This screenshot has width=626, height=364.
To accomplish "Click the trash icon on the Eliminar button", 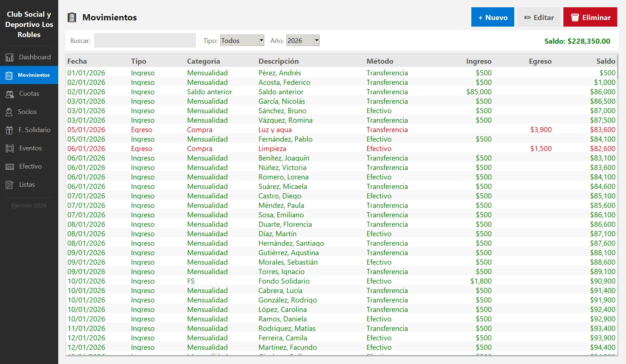I will click(x=575, y=17).
